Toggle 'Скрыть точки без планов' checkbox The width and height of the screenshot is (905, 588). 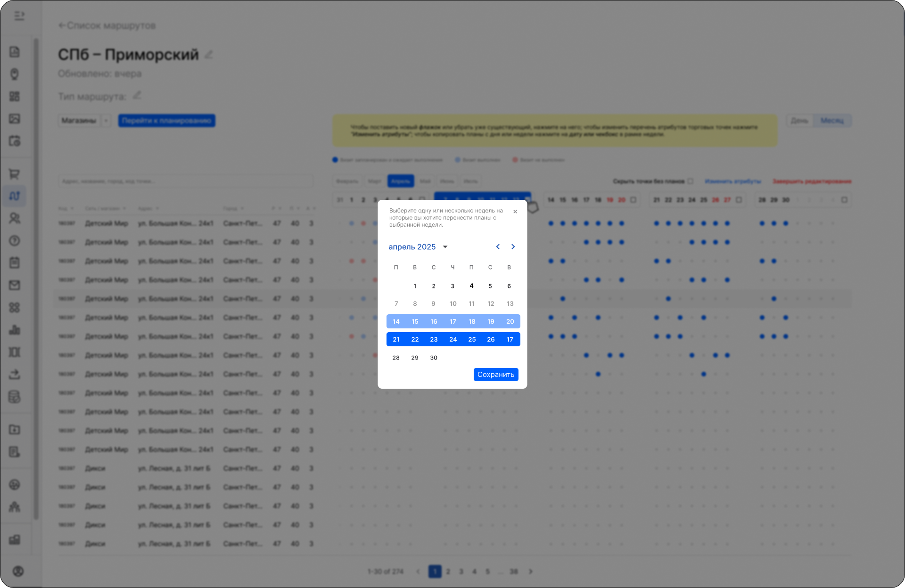[x=691, y=181]
